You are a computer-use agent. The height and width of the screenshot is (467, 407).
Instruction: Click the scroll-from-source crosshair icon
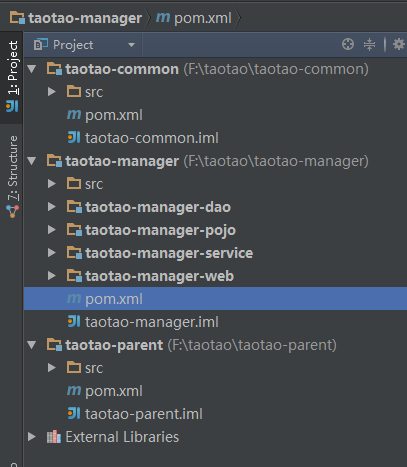348,44
